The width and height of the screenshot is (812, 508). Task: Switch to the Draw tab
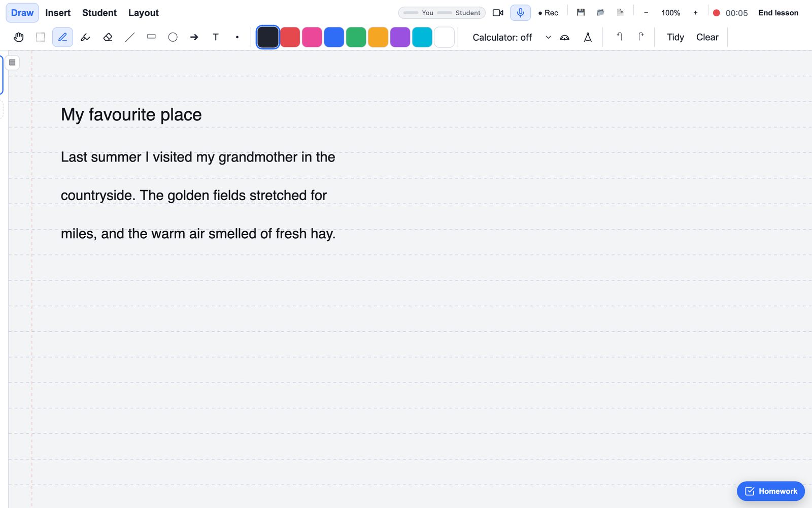pos(22,13)
